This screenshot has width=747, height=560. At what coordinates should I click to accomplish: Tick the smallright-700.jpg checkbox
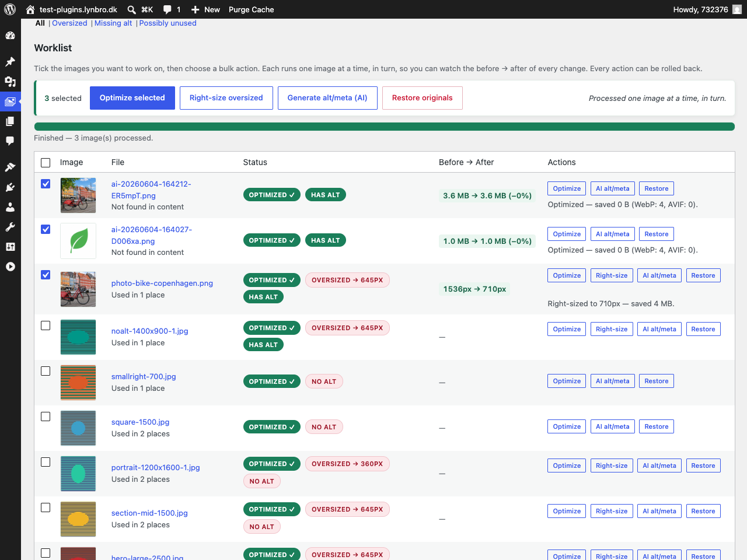pyautogui.click(x=46, y=371)
